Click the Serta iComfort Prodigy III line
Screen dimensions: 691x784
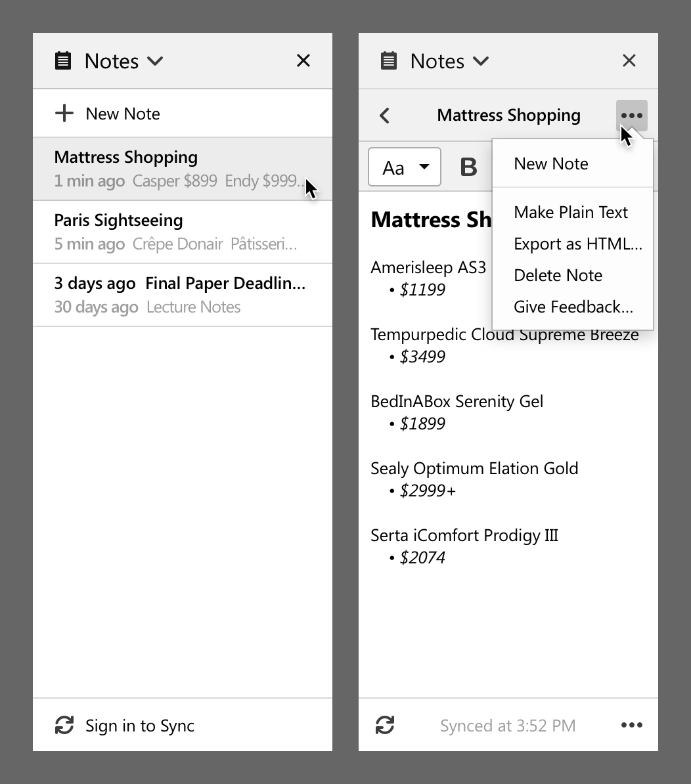pos(464,536)
